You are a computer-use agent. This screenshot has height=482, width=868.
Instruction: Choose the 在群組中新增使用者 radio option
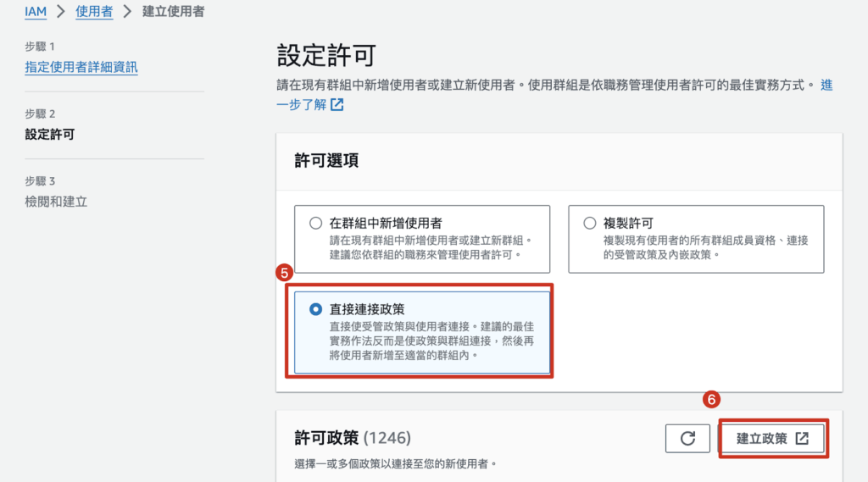click(x=315, y=224)
